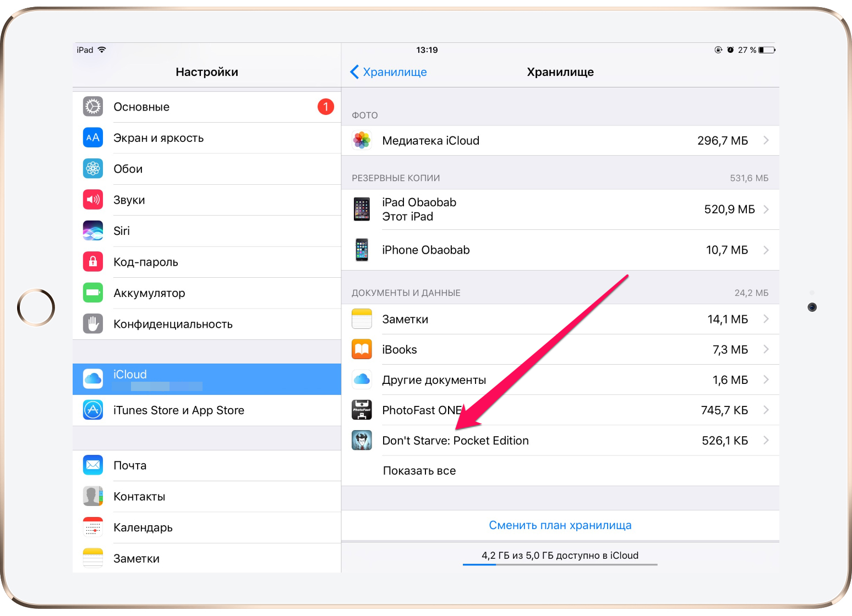This screenshot has width=852, height=616.
Task: Select Звуки in sidebar
Action: pos(207,200)
